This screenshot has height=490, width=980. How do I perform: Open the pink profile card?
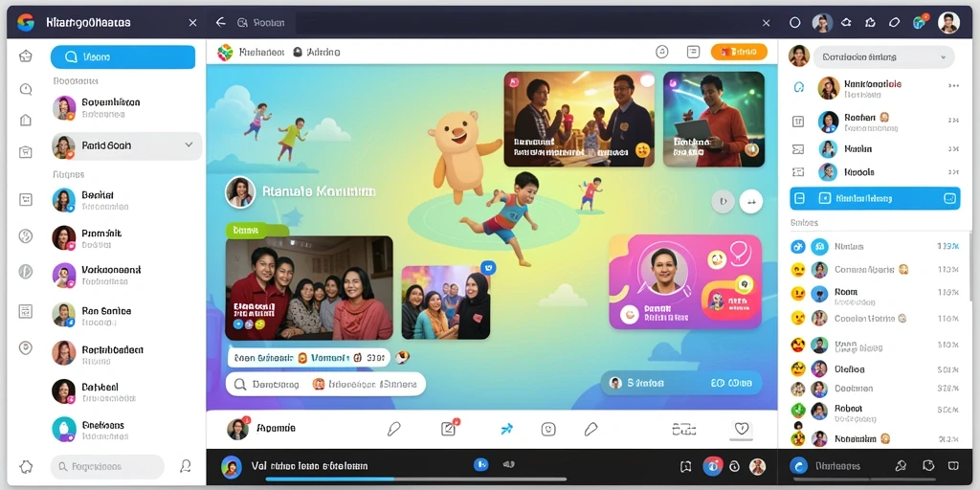click(x=685, y=282)
